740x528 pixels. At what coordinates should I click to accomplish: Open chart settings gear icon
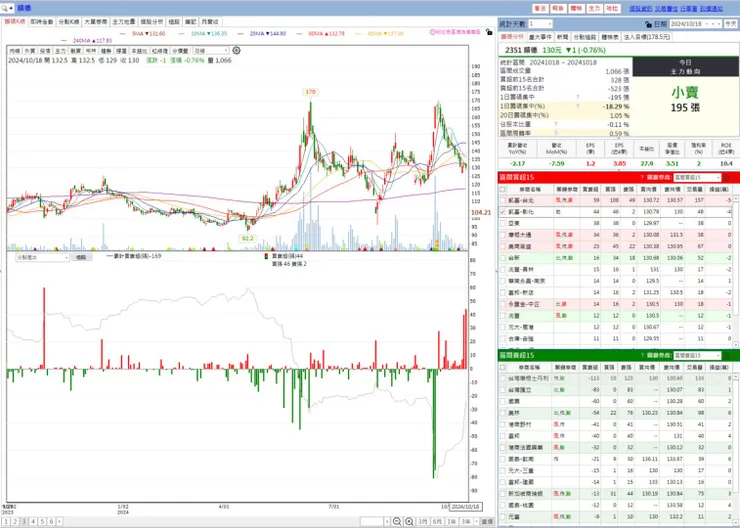click(x=236, y=50)
